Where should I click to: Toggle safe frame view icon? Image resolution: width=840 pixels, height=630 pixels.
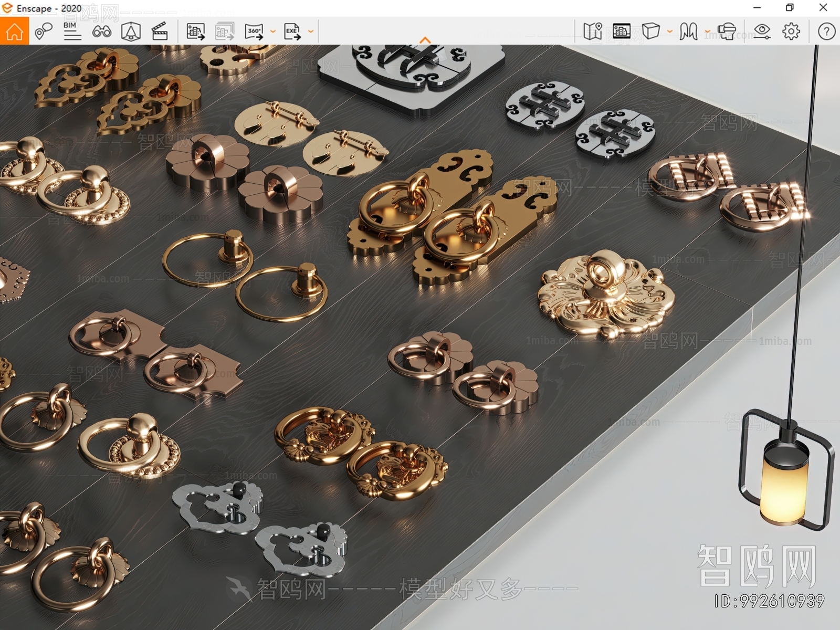click(622, 31)
